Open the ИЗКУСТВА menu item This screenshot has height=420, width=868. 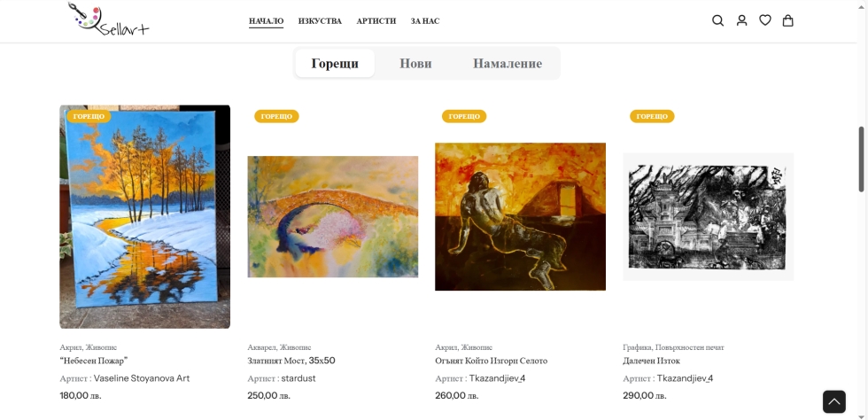coord(320,21)
